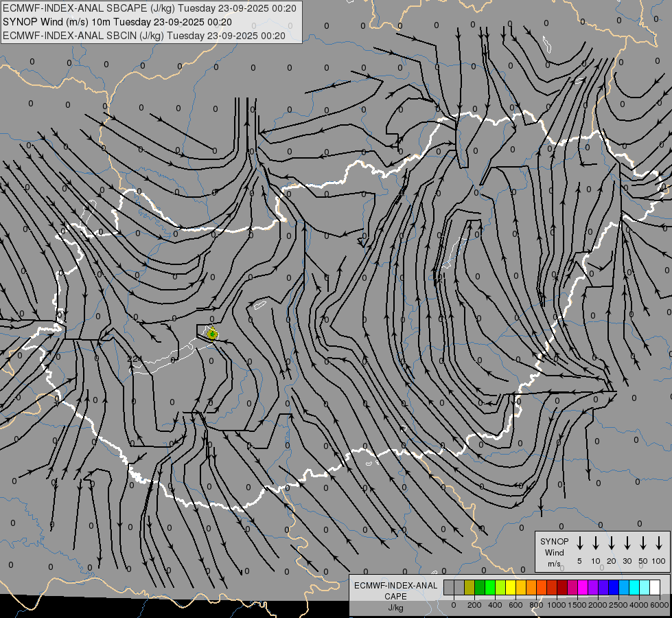Viewport: 672px width, 618px height.
Task: Click the 'SYNOP Wind m/s' legend label
Action: point(554,552)
